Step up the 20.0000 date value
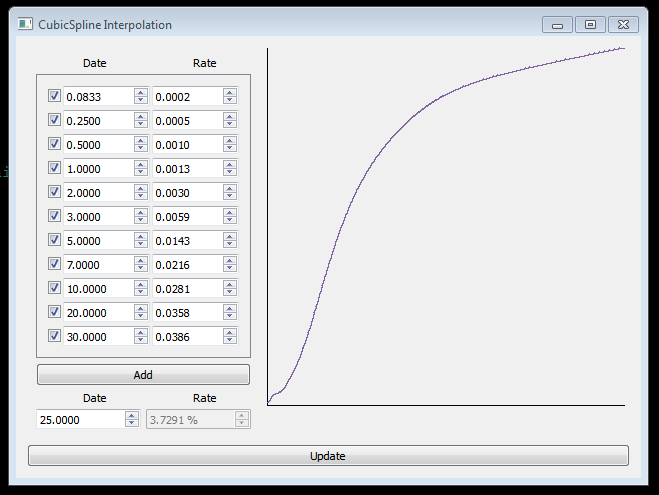Image resolution: width=659 pixels, height=495 pixels. pos(141,308)
